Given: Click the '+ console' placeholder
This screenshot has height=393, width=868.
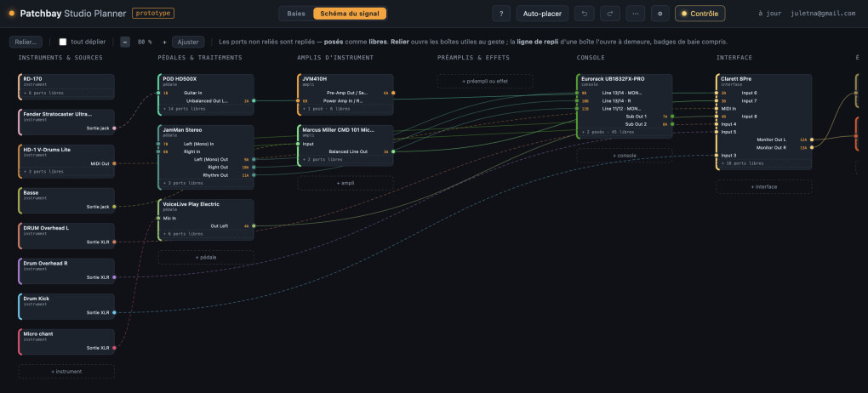Looking at the screenshot, I should (x=625, y=156).
